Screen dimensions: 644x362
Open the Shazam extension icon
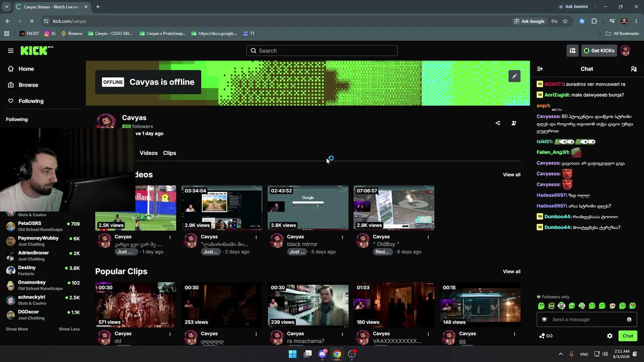582,21
